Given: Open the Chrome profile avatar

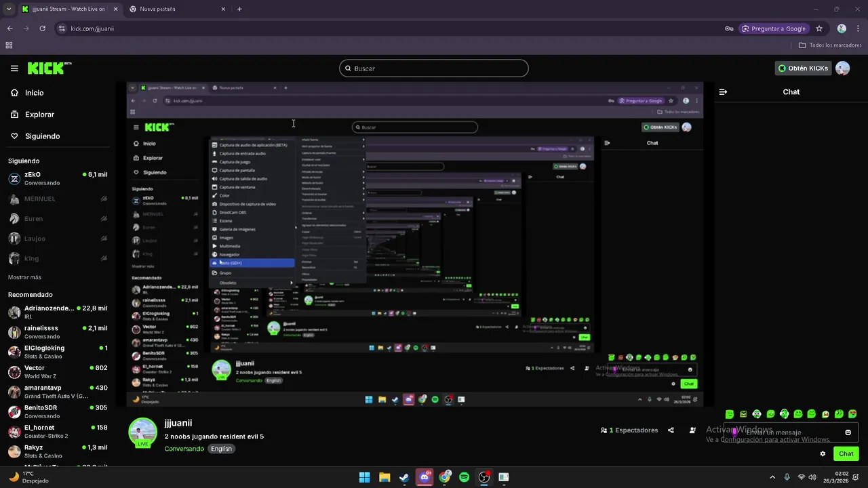Looking at the screenshot, I should pos(842,28).
